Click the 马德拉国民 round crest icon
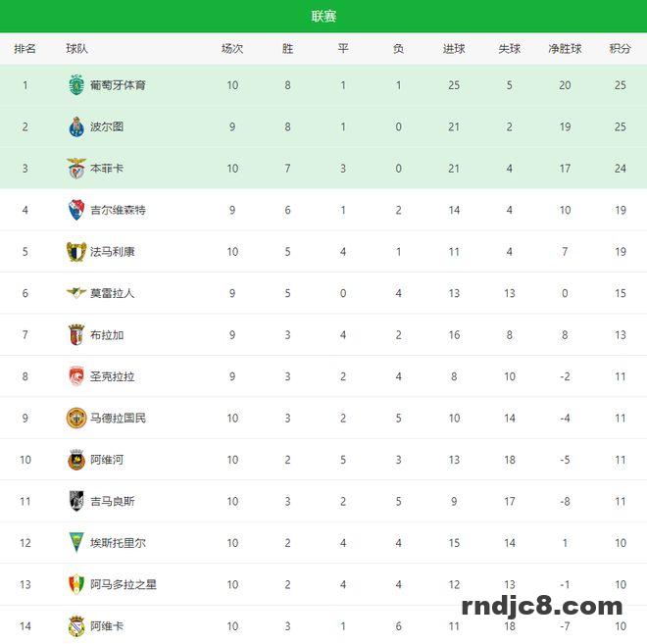This screenshot has height=644, width=647. point(76,418)
